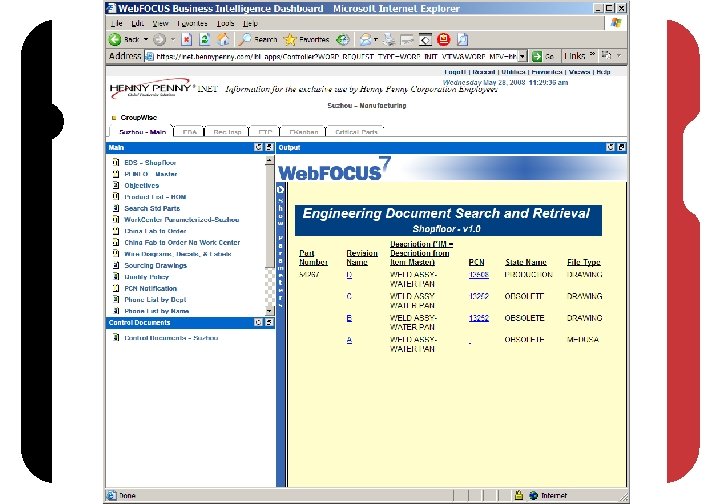This screenshot has height=504, width=720.
Task: Open Control Documents - Suzhou link
Action: click(x=171, y=338)
